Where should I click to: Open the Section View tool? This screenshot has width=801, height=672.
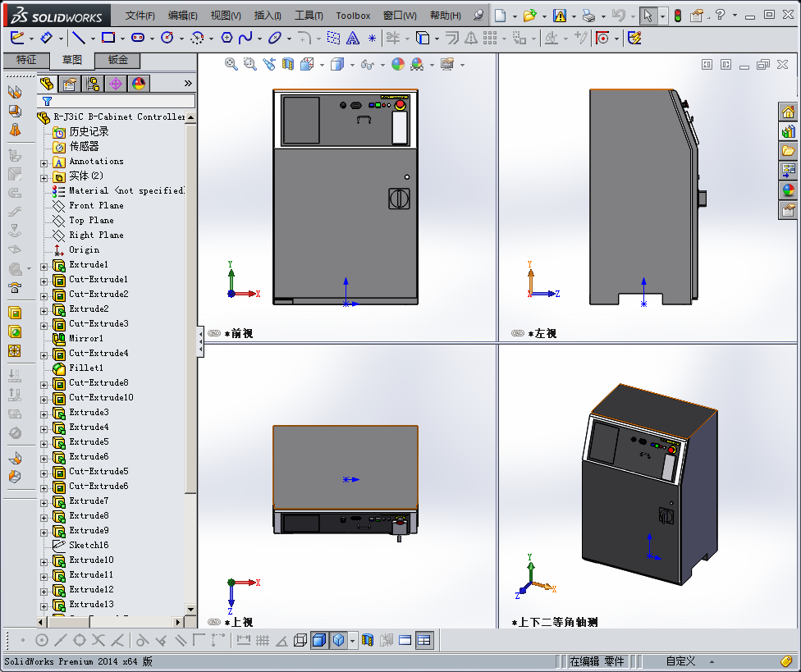pos(288,64)
